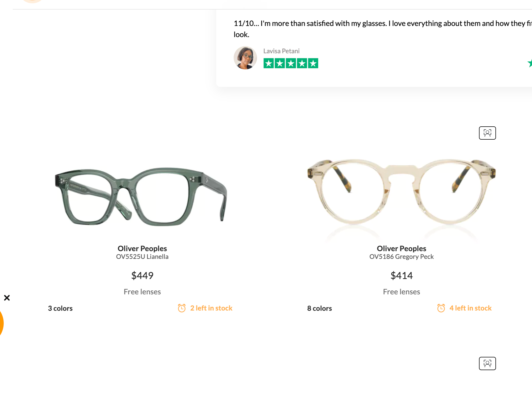Screen dimensions: 532x399
Task: Click the $449 price
Action: click(142, 276)
